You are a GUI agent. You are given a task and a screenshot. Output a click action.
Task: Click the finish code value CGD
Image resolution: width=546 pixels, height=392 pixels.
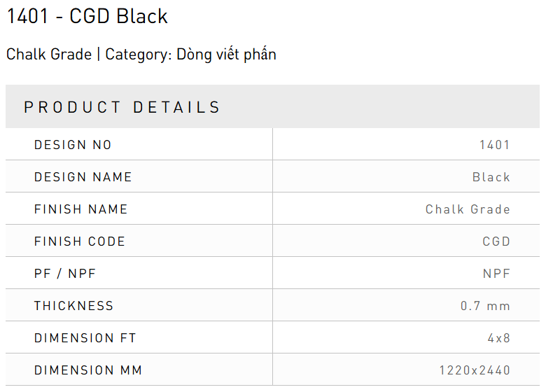tap(496, 241)
